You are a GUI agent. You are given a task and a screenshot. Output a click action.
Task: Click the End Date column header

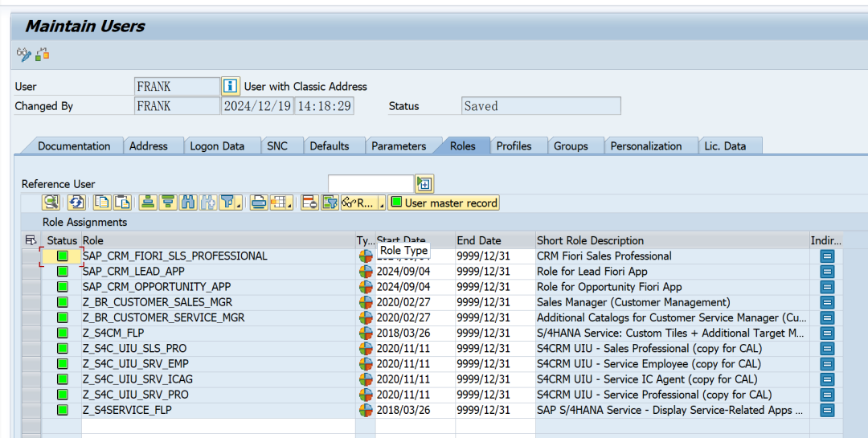tap(479, 240)
